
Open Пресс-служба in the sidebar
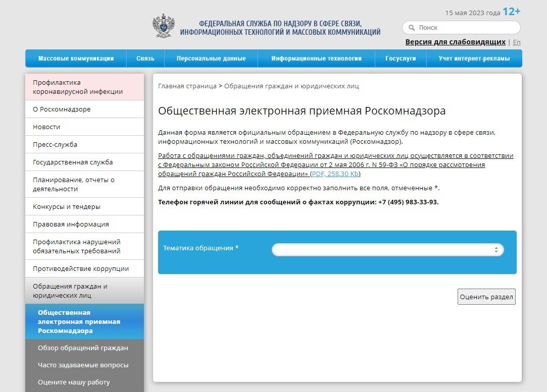coord(84,145)
